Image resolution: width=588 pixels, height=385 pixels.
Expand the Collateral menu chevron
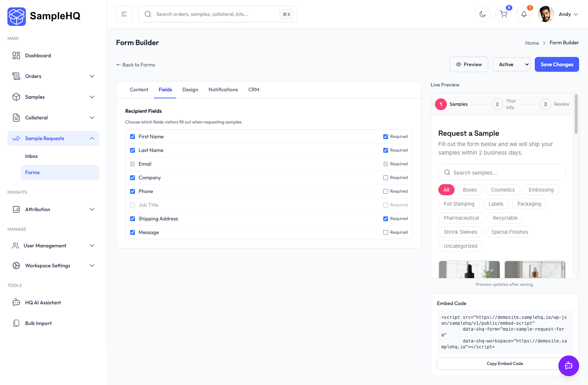click(x=92, y=118)
